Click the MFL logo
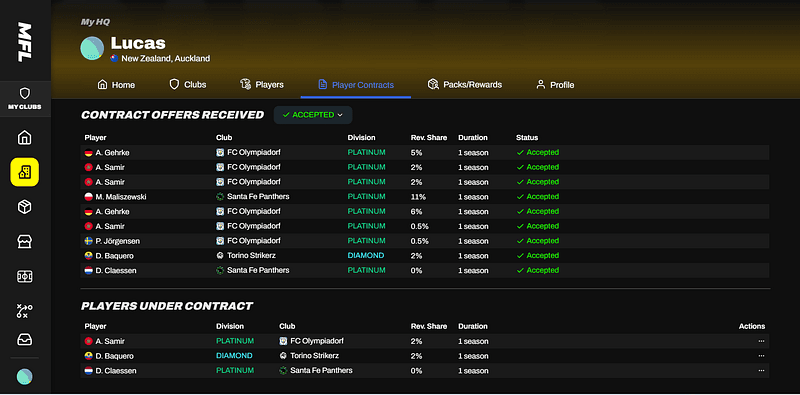This screenshot has width=800, height=395. (x=24, y=42)
